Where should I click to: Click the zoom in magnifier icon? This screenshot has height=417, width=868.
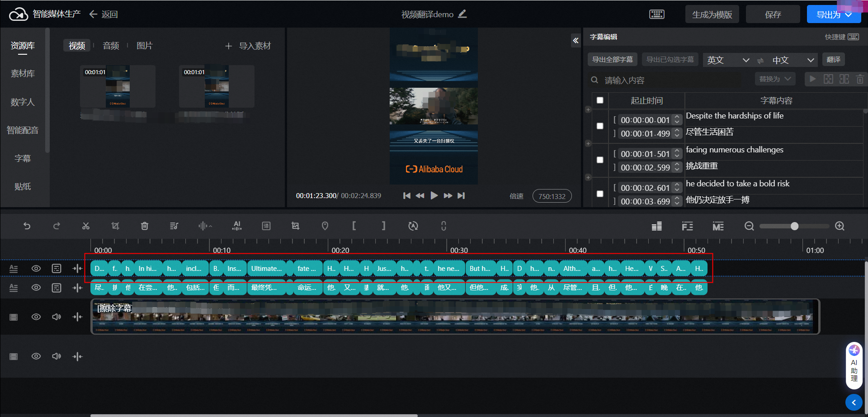[x=840, y=226]
